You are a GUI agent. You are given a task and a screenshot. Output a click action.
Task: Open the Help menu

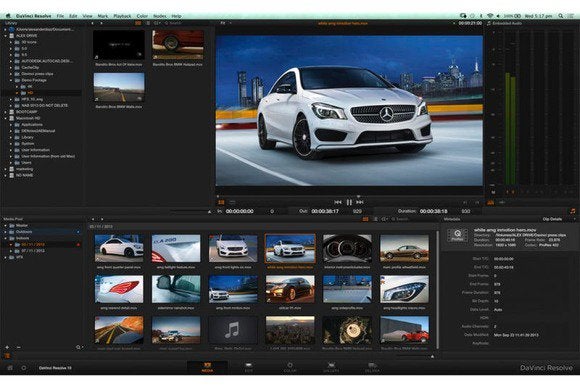pyautogui.click(x=176, y=16)
